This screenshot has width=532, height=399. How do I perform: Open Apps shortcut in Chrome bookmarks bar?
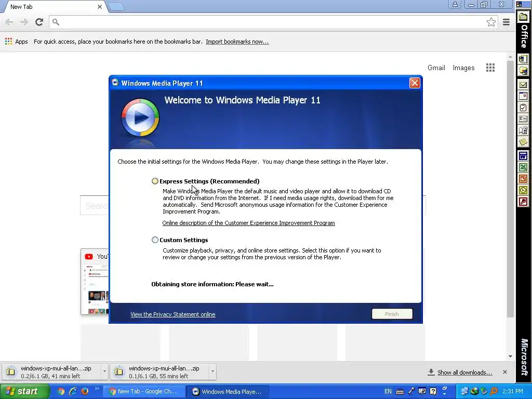coord(16,42)
